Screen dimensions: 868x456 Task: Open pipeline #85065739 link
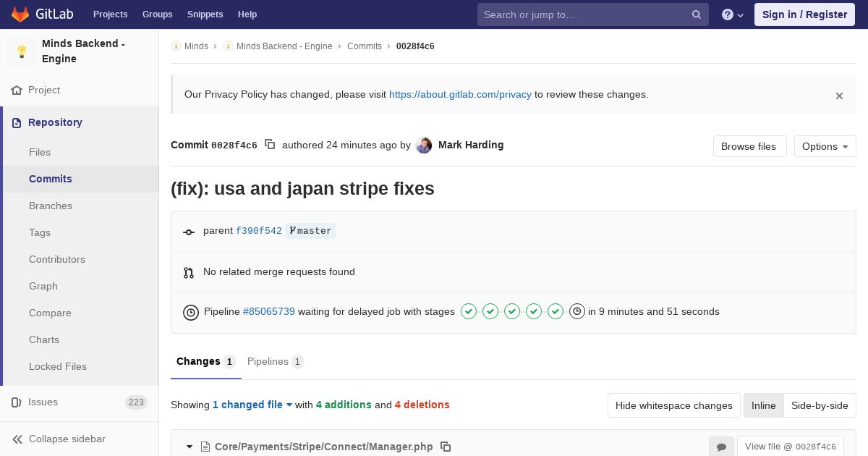(x=269, y=311)
